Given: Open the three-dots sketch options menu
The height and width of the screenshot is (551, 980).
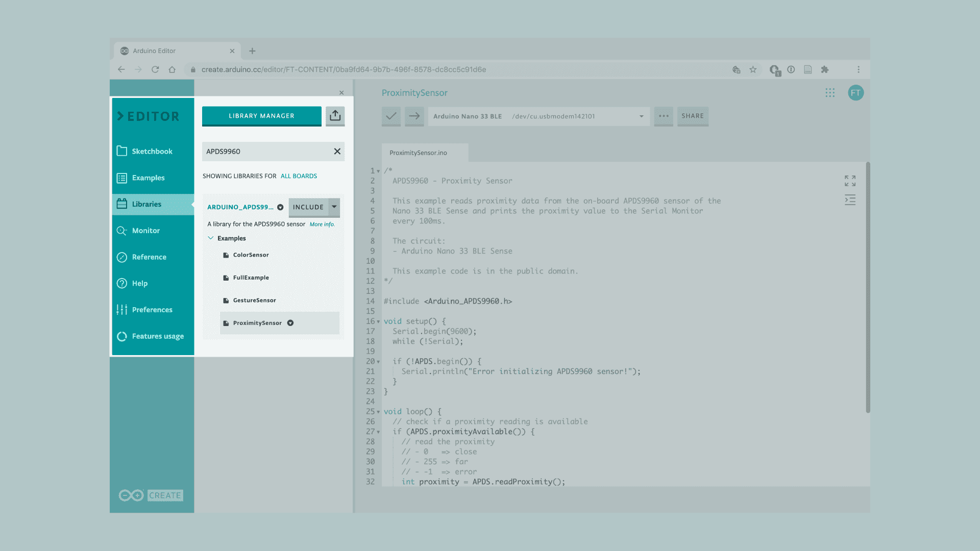Looking at the screenshot, I should pos(664,116).
